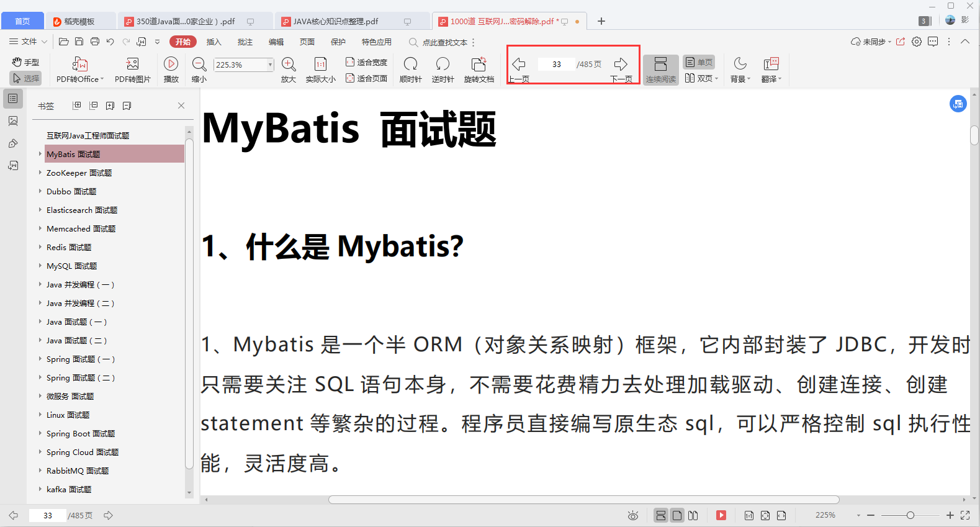This screenshot has height=527, width=980.
Task: Switch to single page (单页) layout
Action: click(699, 62)
